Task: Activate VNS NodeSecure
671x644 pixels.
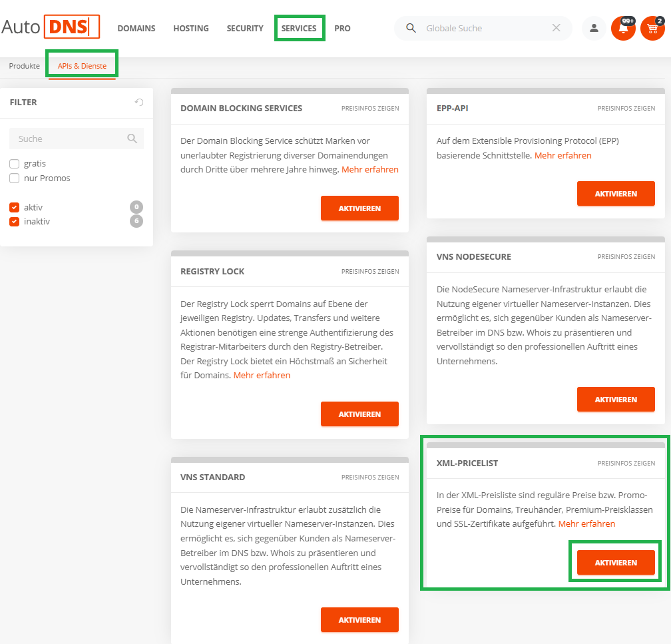Action: coord(616,400)
